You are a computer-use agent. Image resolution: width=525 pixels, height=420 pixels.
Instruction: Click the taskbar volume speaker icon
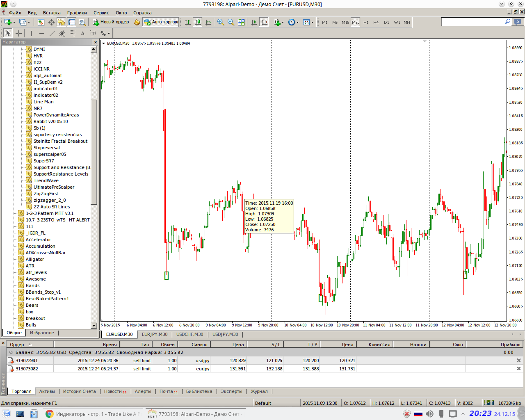429,414
